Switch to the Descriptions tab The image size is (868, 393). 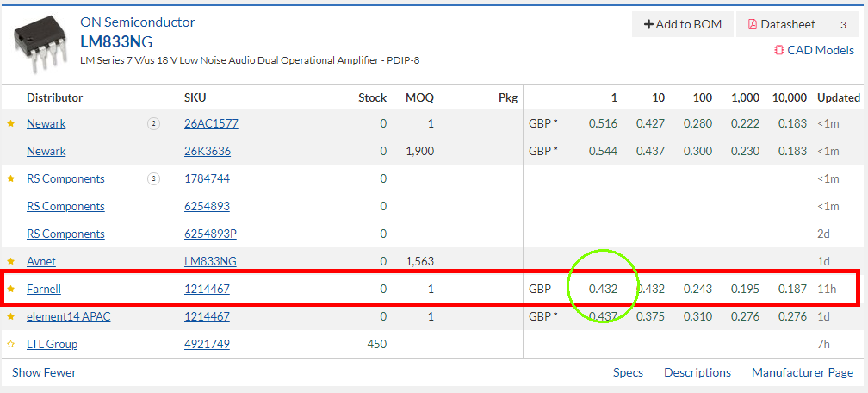(x=697, y=372)
